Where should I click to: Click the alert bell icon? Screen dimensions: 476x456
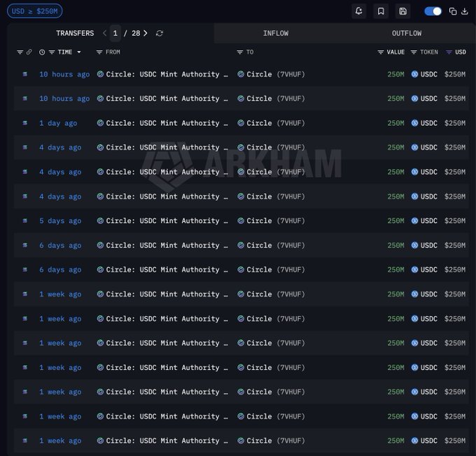coord(359,11)
